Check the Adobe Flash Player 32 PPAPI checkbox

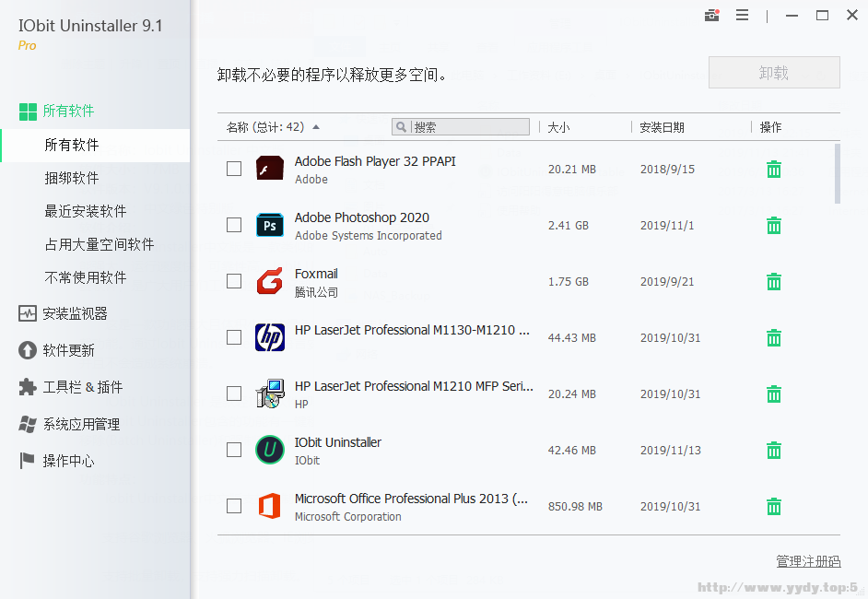tap(234, 169)
